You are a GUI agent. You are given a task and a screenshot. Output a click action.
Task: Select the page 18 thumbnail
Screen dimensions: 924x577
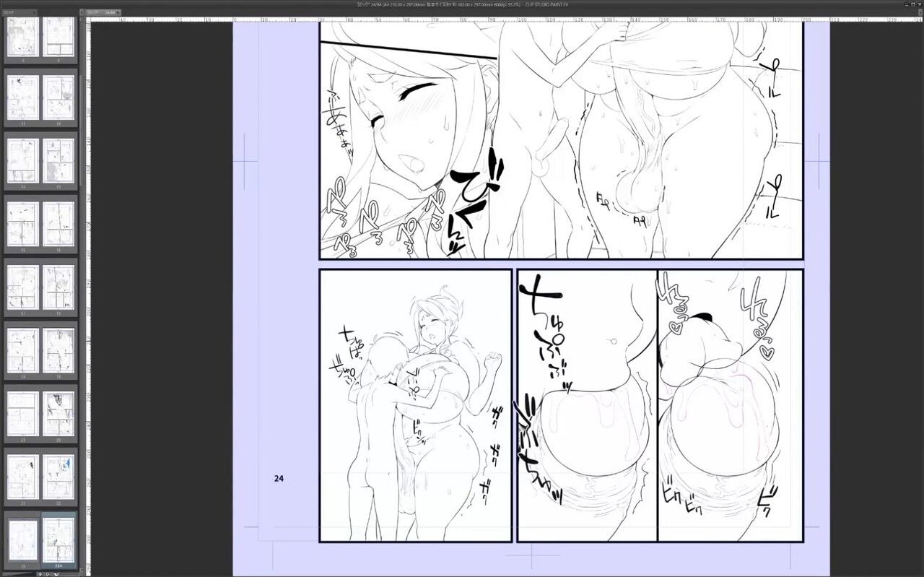[x=58, y=351]
